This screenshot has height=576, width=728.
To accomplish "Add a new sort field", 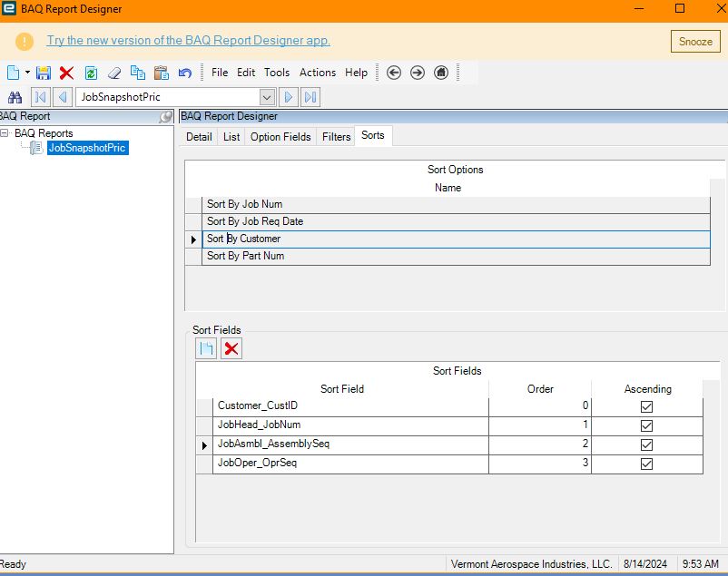I will click(207, 348).
